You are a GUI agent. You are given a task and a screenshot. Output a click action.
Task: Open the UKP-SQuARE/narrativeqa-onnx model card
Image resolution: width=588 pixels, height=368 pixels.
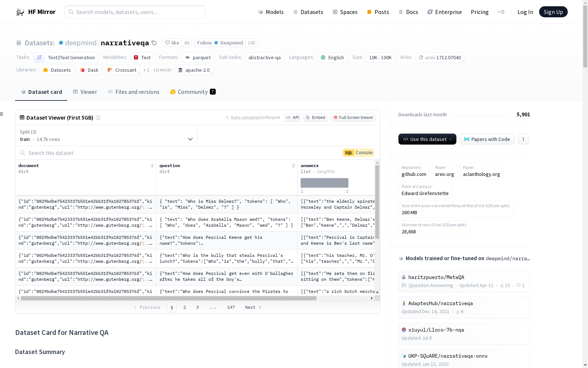click(x=464, y=359)
